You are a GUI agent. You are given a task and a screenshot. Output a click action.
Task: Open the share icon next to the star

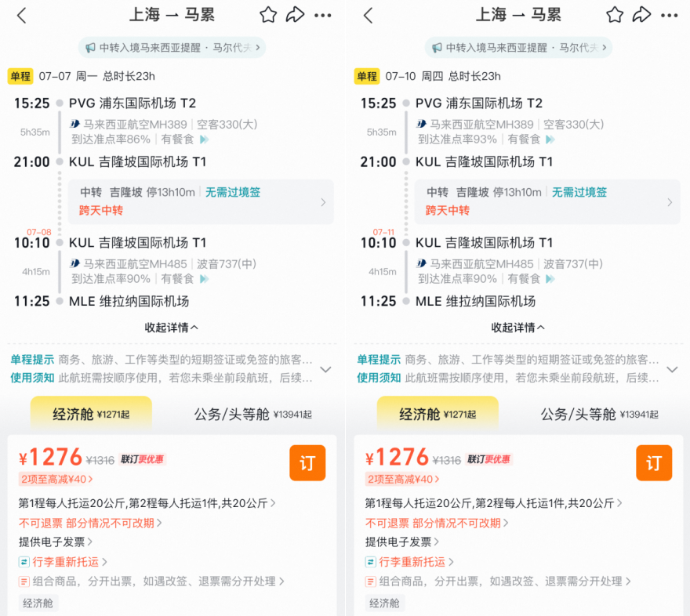coord(296,14)
